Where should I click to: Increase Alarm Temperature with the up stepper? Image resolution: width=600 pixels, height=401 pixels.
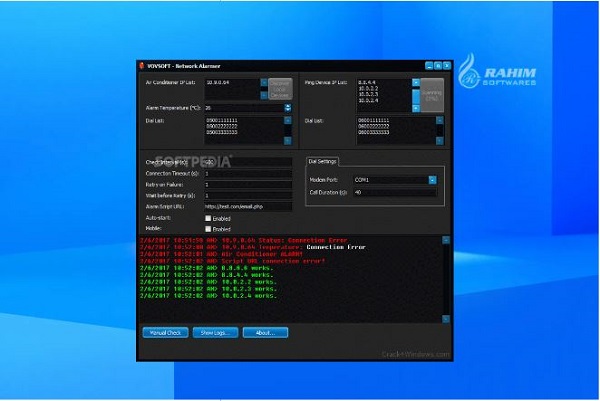(288, 106)
